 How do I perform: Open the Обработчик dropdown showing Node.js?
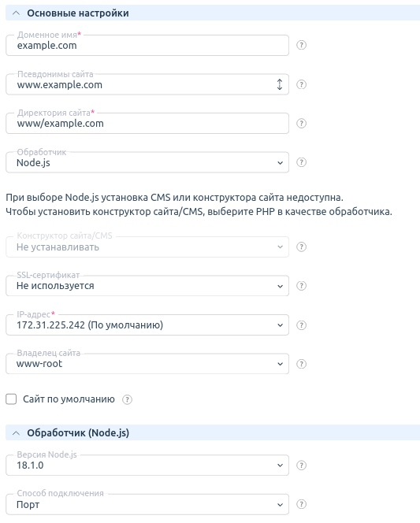(147, 162)
